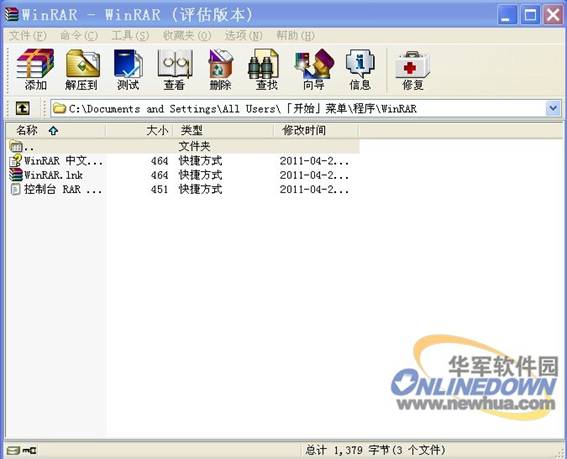This screenshot has width=567, height=459.
Task: Select the WinRAR.lnk file row
Action: pos(183,175)
